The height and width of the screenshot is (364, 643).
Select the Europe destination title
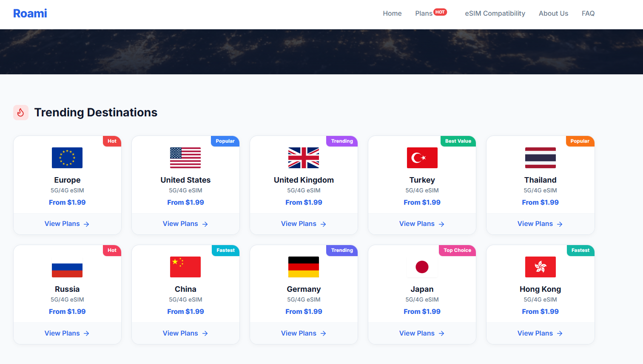[x=67, y=180]
